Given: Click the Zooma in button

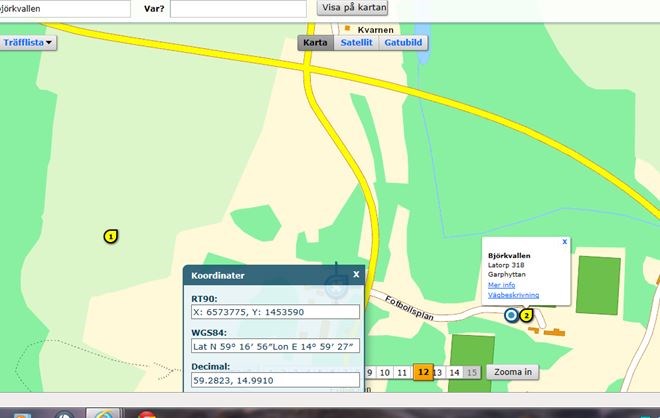Looking at the screenshot, I should tap(514, 372).
